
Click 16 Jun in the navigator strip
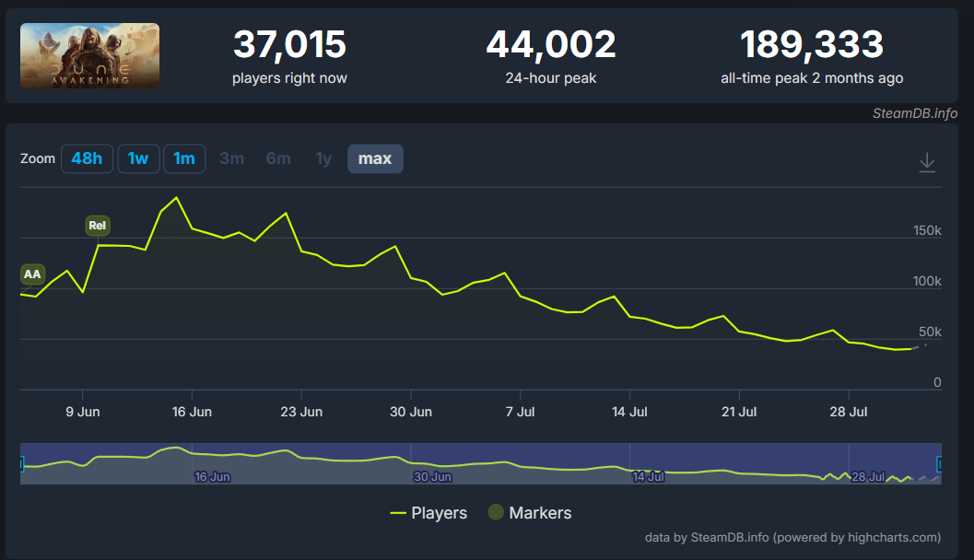point(213,477)
